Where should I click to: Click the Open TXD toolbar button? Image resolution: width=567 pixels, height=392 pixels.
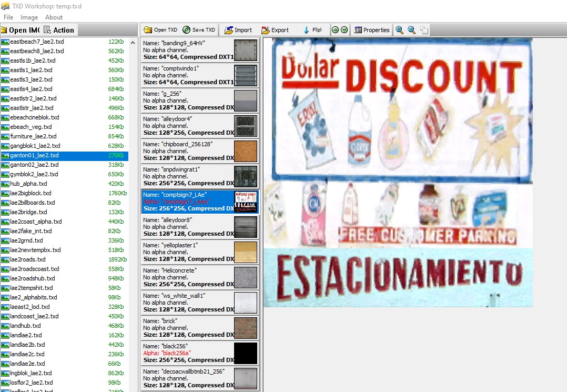click(160, 30)
